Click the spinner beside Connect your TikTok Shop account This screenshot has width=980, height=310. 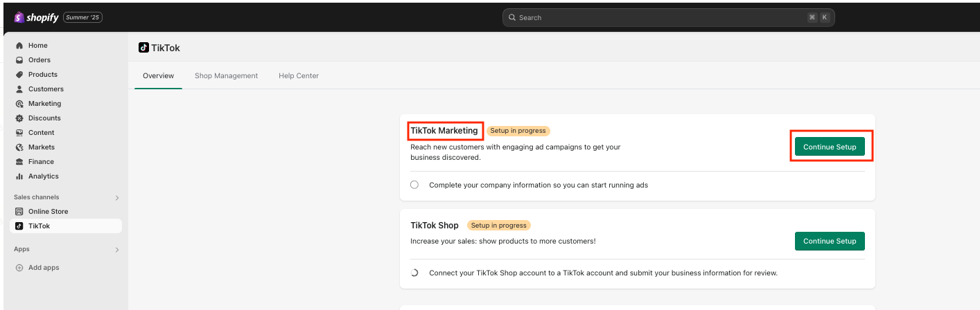(x=414, y=273)
